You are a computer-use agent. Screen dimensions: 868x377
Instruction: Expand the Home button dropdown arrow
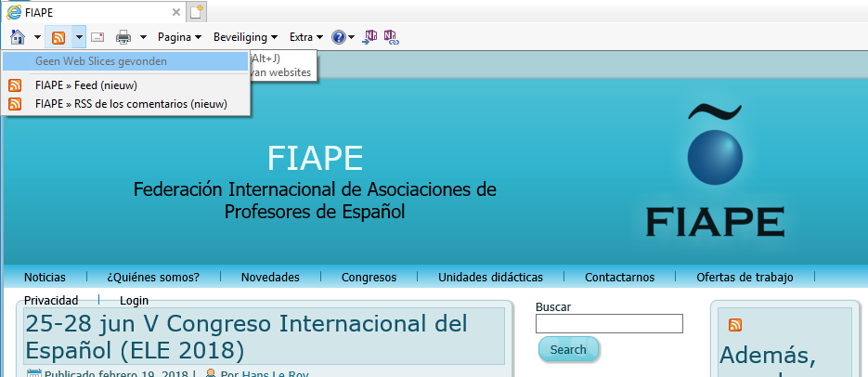tap(37, 37)
